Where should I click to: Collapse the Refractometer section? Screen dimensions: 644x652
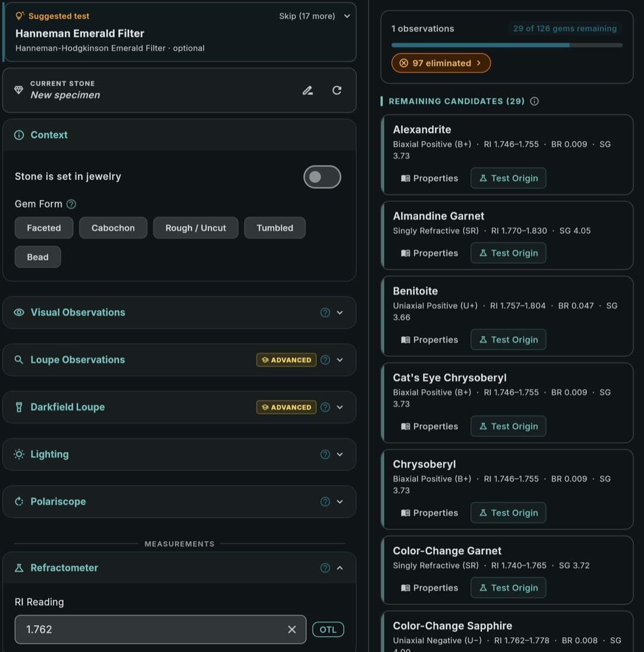point(340,568)
